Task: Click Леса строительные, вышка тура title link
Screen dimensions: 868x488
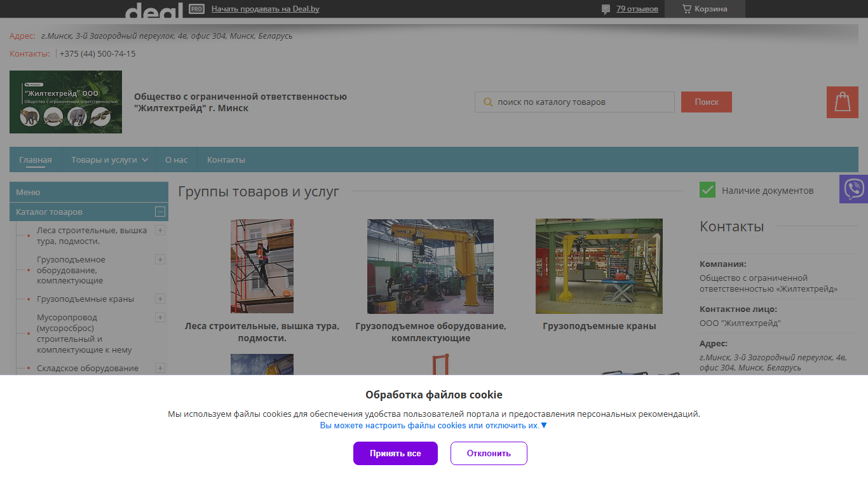Action: 262,332
